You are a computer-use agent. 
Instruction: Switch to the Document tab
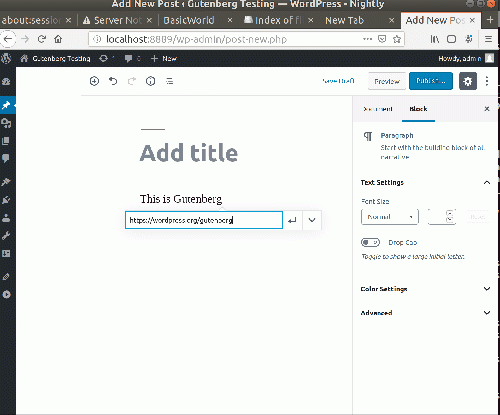[378, 109]
